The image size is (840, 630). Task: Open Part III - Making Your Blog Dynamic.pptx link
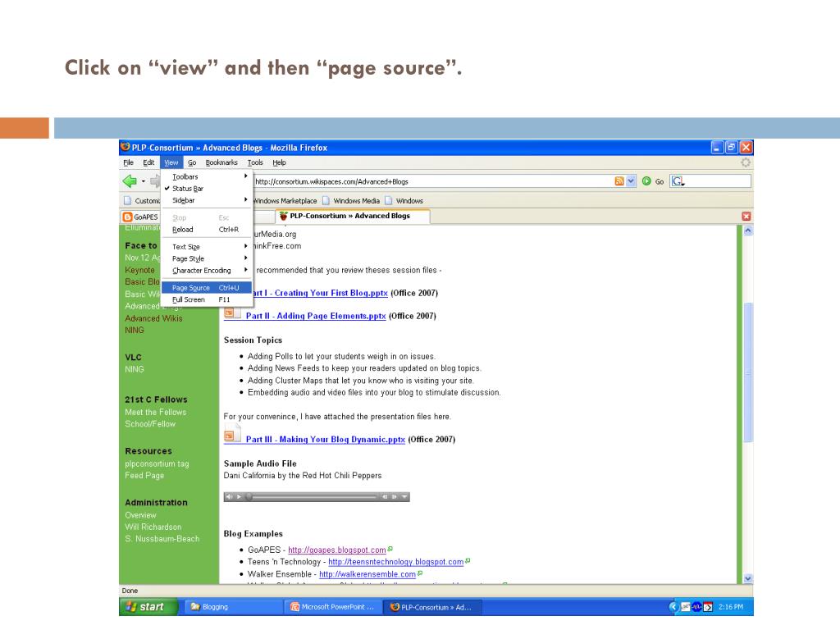click(x=325, y=440)
